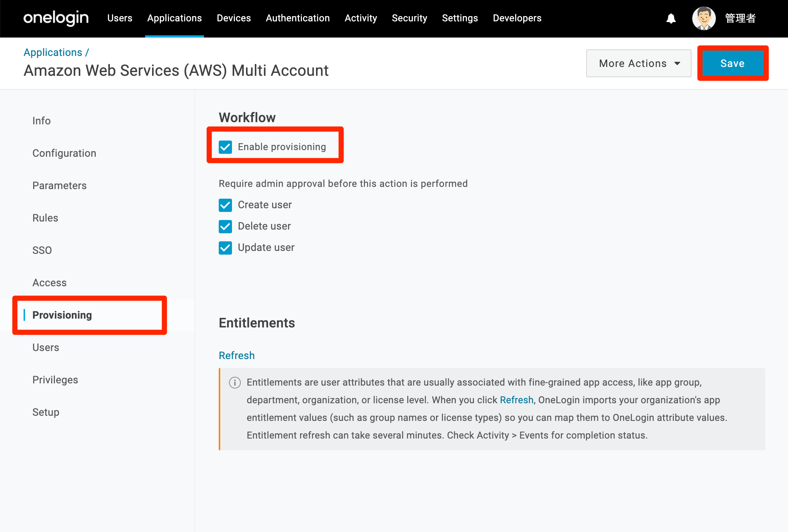Toggle the Update user approval checkbox
Image resolution: width=788 pixels, height=532 pixels.
(225, 248)
